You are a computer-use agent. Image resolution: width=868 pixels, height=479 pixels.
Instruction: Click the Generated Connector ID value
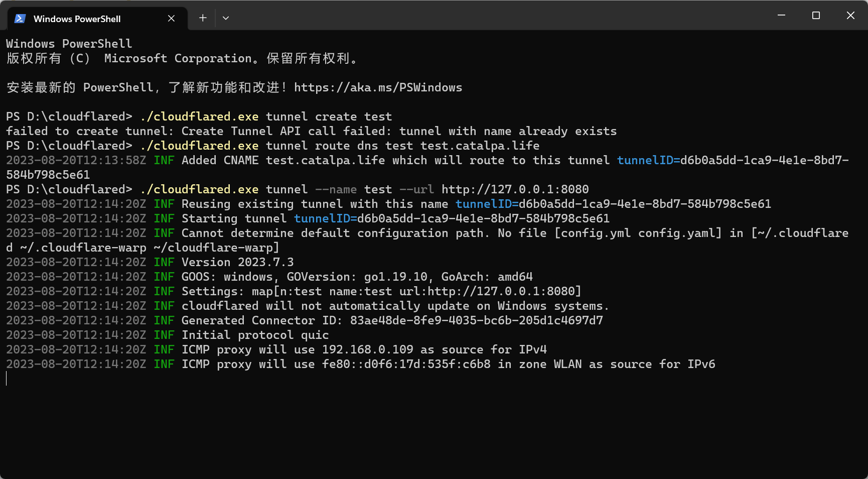click(477, 320)
